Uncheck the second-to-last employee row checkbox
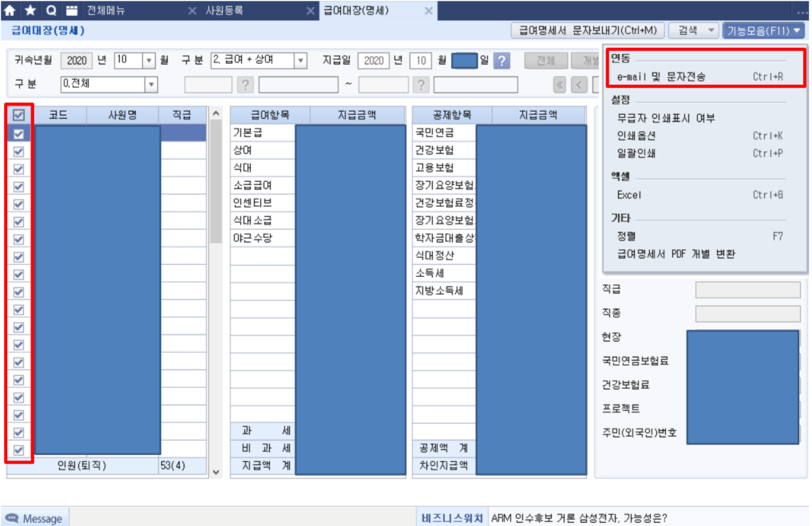The height and width of the screenshot is (526, 812). [18, 433]
